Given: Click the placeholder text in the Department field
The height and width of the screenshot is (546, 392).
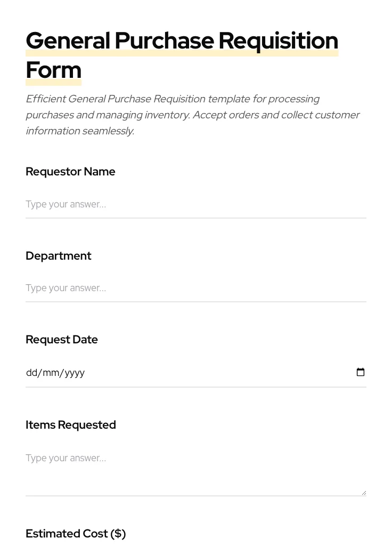Looking at the screenshot, I should tap(66, 288).
